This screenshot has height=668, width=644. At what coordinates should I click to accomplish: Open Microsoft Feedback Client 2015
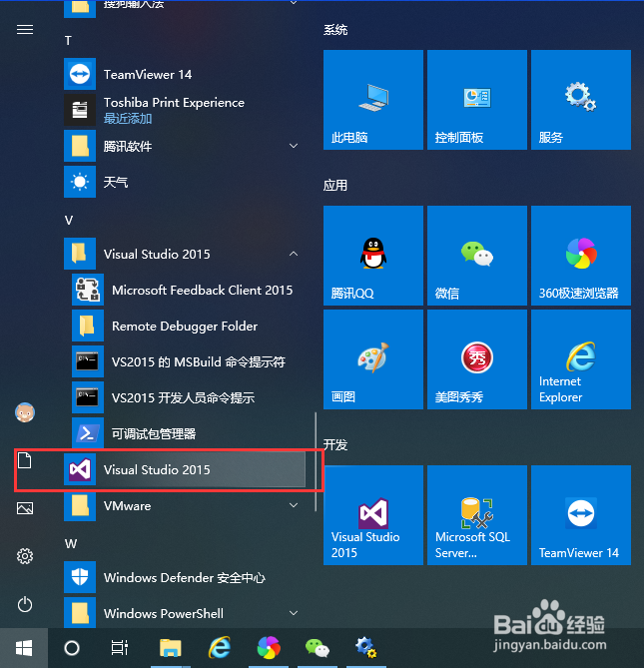pyautogui.click(x=189, y=290)
